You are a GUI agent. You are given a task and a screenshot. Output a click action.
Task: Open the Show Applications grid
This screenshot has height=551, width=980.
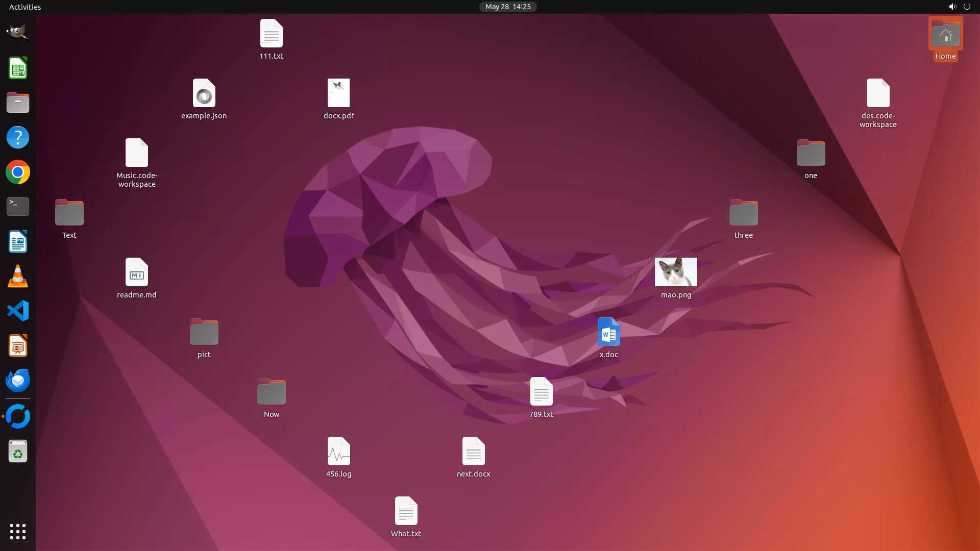[17, 531]
